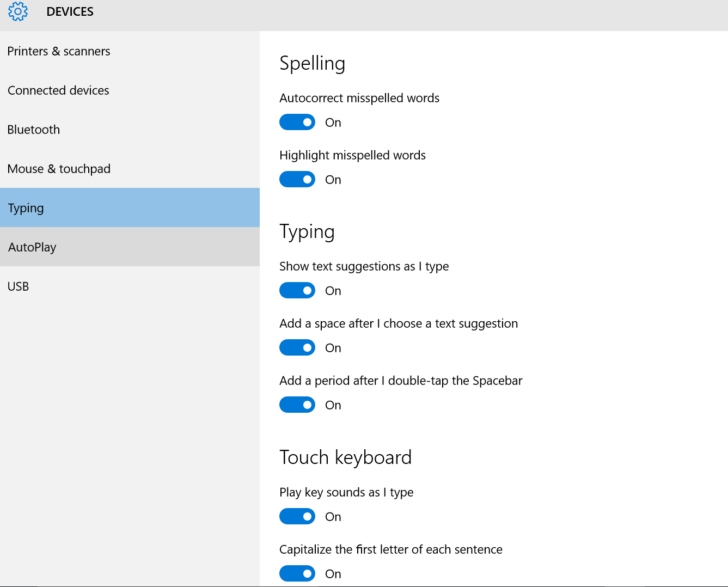Screen dimensions: 728x587
Task: Select the Typing sidebar item
Action: pyautogui.click(x=130, y=208)
